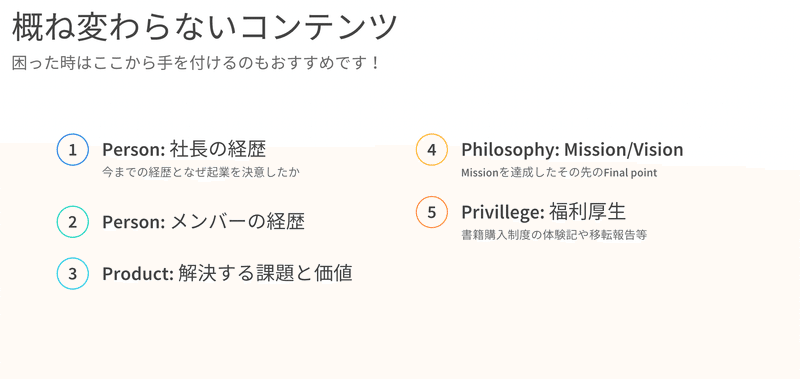Click the subtitle '今までの経歴となぜ起業を決意したか'
The image size is (800, 379).
tap(201, 172)
